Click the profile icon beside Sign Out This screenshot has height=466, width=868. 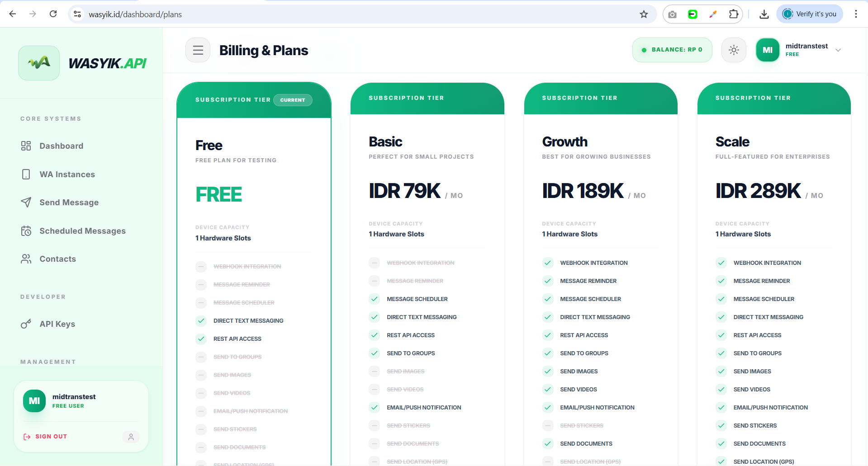click(x=131, y=437)
